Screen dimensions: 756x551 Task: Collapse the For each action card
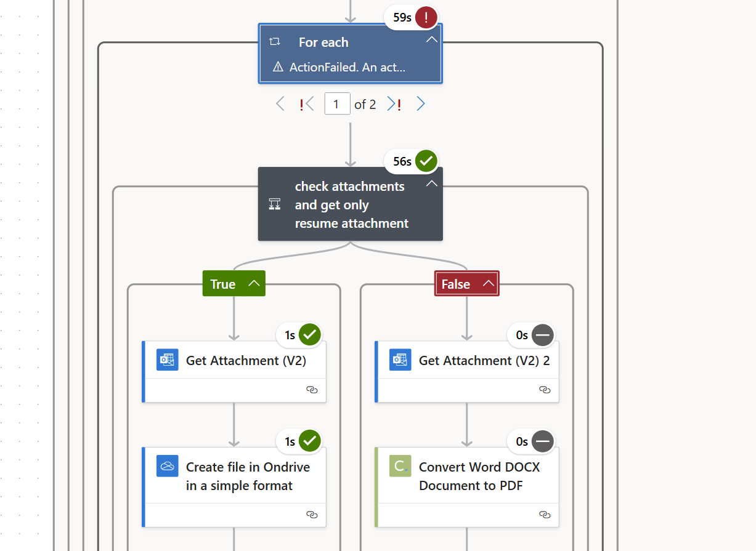point(432,39)
